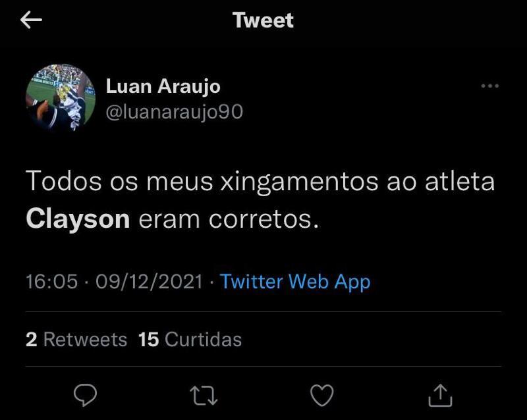Open the Twitter Web App source link
This screenshot has width=527, height=420.
pos(295,282)
